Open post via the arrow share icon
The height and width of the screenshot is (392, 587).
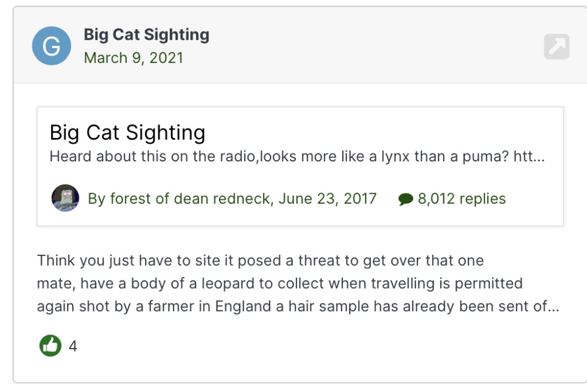point(556,46)
